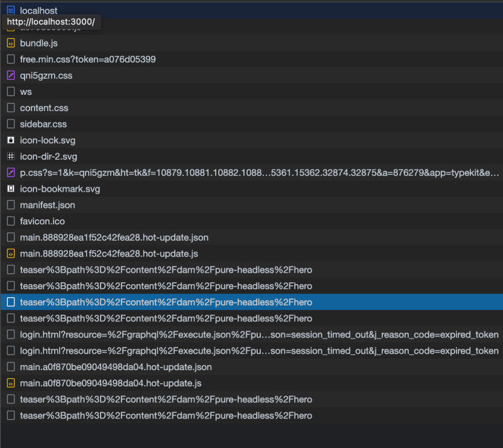The height and width of the screenshot is (448, 503).
Task: Select the yellow JS icon next to bundle.js
Action: pos(11,43)
